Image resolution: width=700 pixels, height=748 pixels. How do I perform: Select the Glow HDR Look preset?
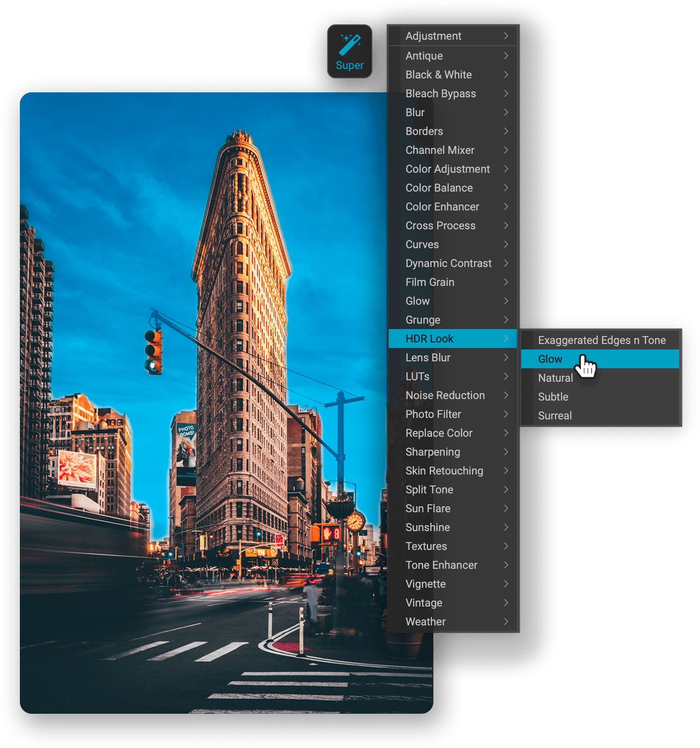pos(550,359)
